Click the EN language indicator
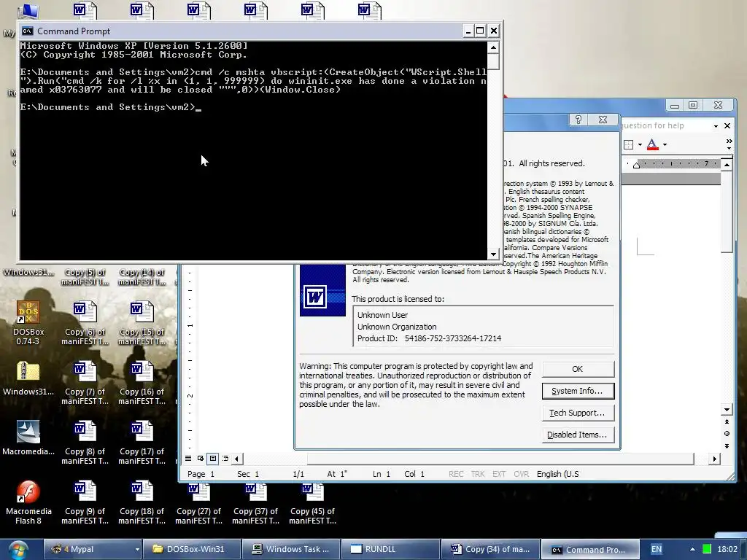747x560 pixels. (656, 549)
